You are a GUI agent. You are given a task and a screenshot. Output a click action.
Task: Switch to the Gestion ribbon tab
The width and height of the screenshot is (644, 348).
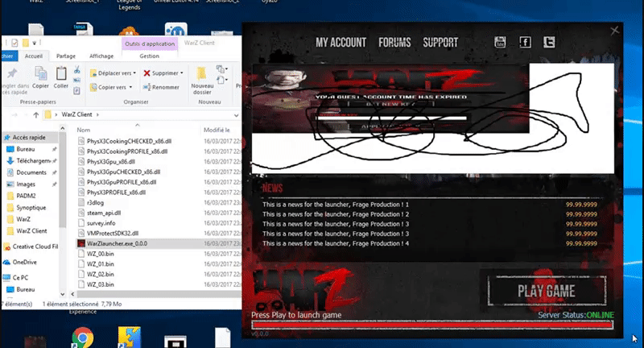click(150, 56)
